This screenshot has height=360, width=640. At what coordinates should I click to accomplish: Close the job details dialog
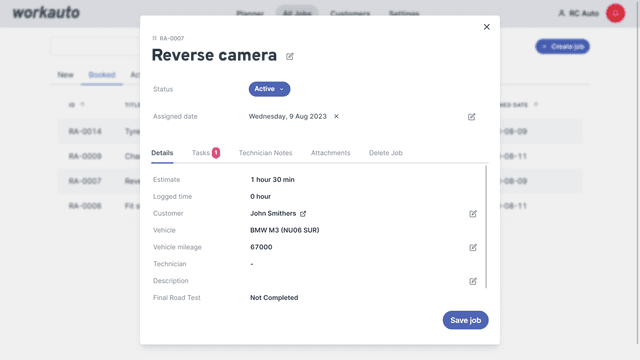click(487, 27)
